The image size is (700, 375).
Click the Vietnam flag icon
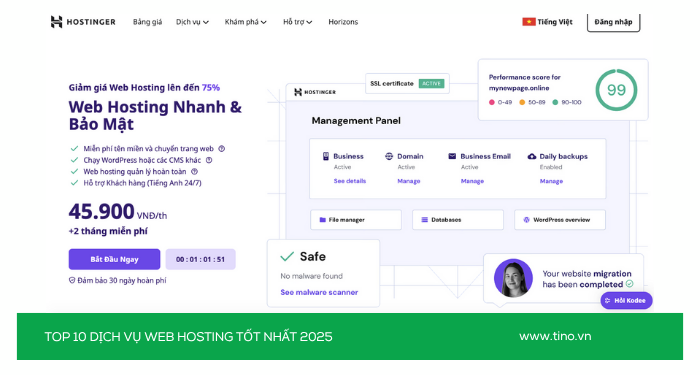[x=529, y=21]
